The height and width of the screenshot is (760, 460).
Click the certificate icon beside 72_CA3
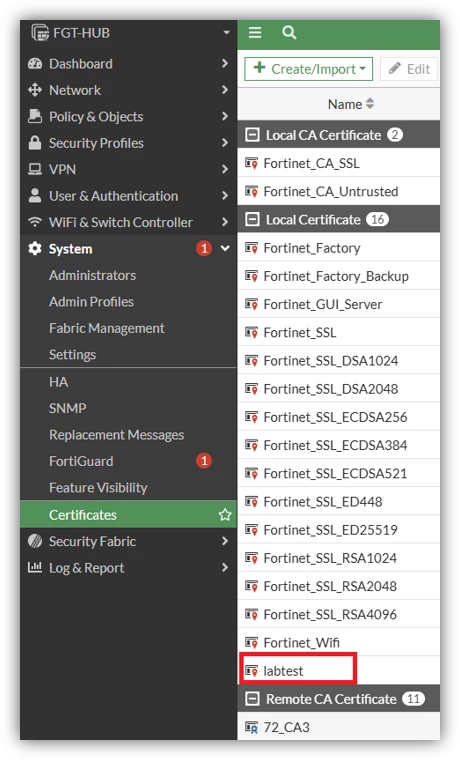click(x=251, y=727)
